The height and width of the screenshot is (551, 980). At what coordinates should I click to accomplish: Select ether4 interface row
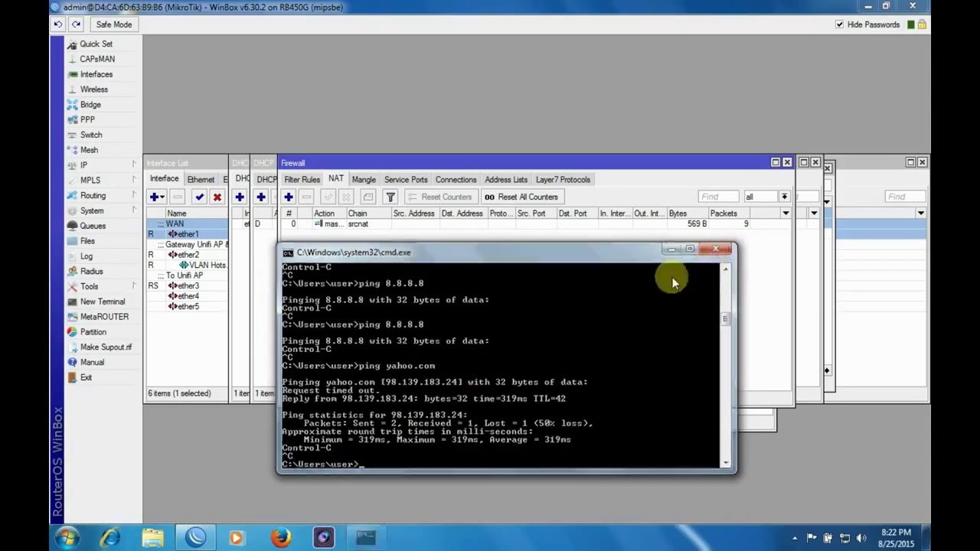pos(188,296)
